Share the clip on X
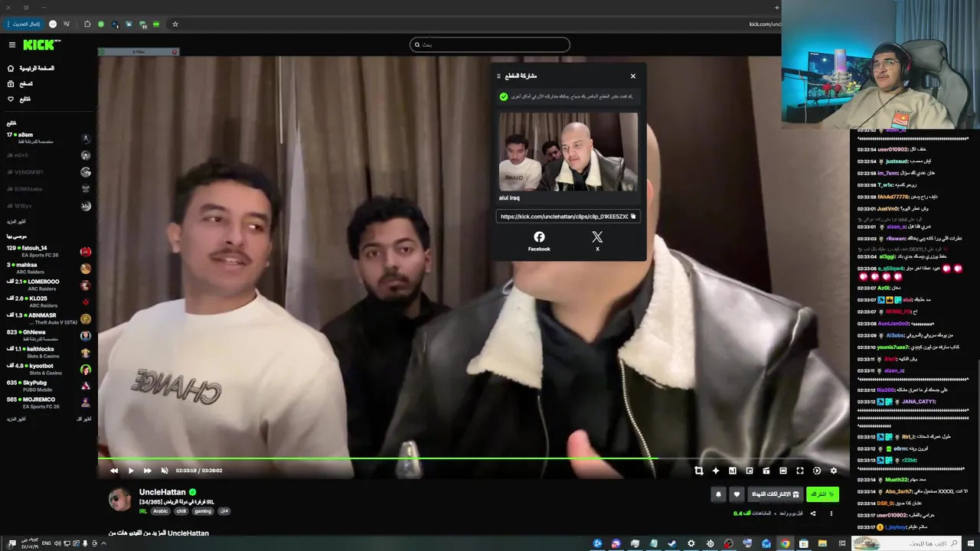Image resolution: width=980 pixels, height=551 pixels. pos(597,241)
